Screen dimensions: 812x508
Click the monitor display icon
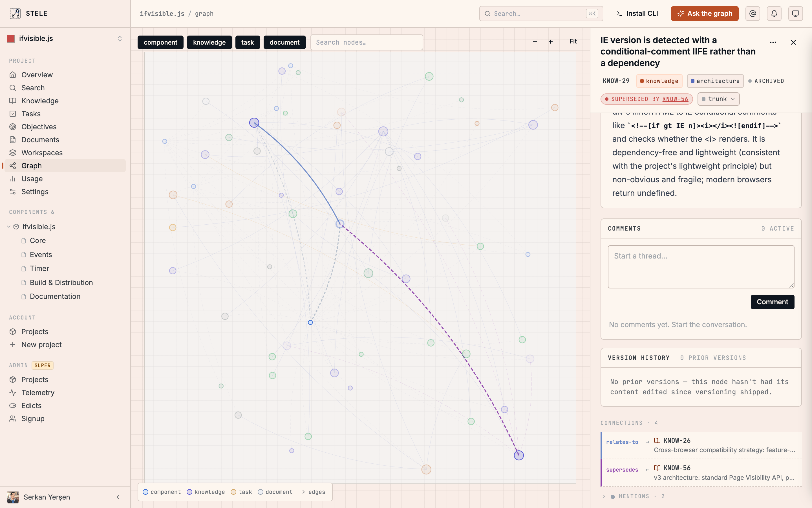pyautogui.click(x=796, y=14)
